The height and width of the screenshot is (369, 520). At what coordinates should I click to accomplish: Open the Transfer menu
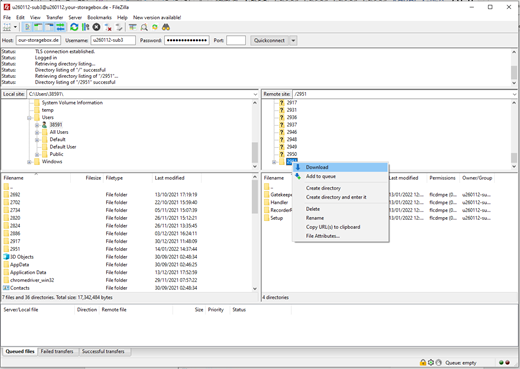55,17
